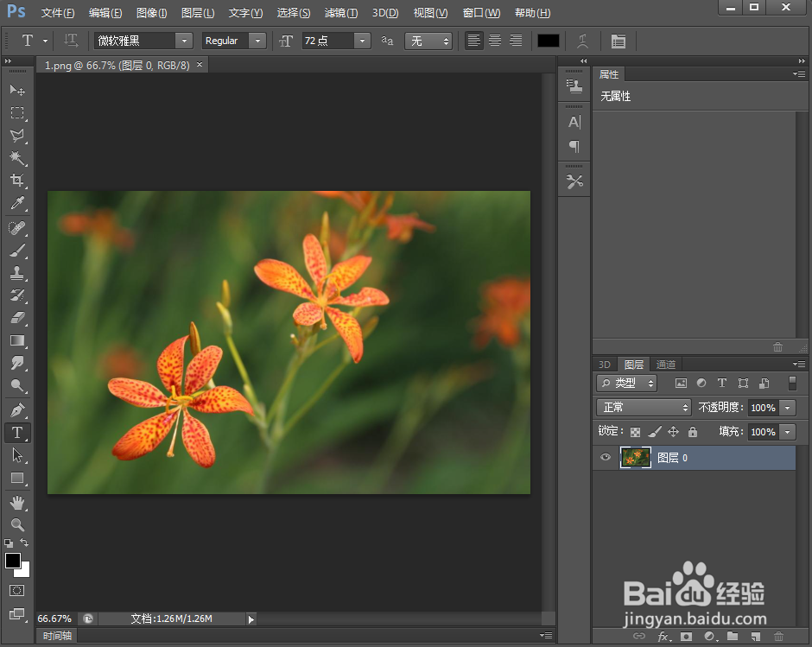This screenshot has width=812, height=647.
Task: Open the font size dropdown 72 点
Action: click(x=362, y=41)
